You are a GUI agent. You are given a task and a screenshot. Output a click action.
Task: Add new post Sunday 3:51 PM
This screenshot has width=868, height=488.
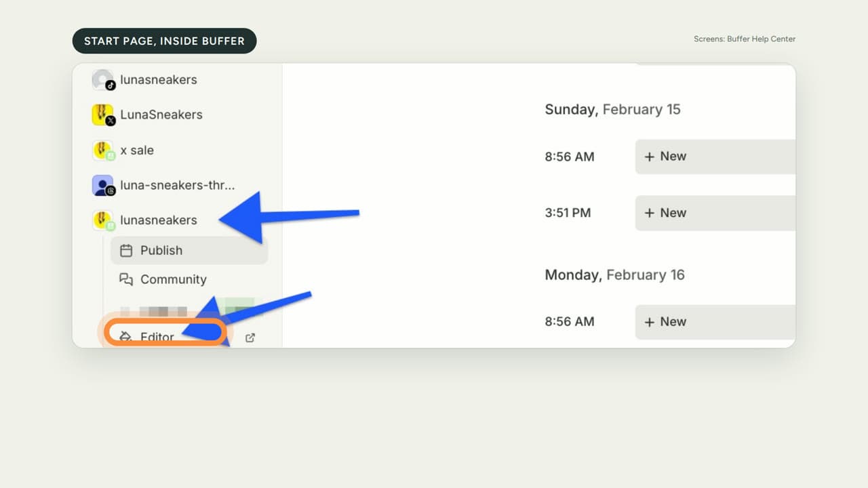pos(715,213)
